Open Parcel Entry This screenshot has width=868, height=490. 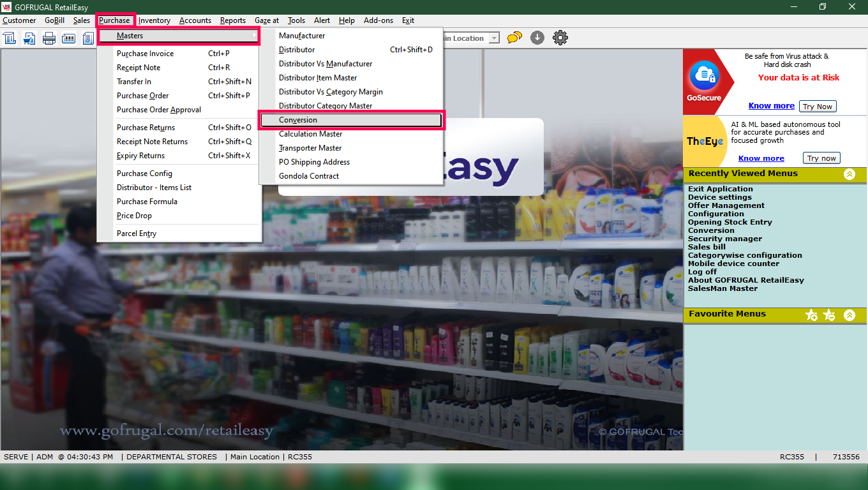click(x=179, y=234)
